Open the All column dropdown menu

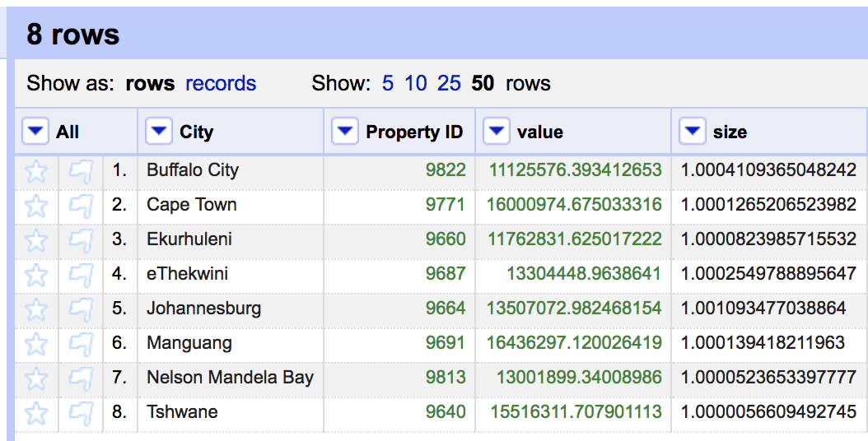coord(36,132)
